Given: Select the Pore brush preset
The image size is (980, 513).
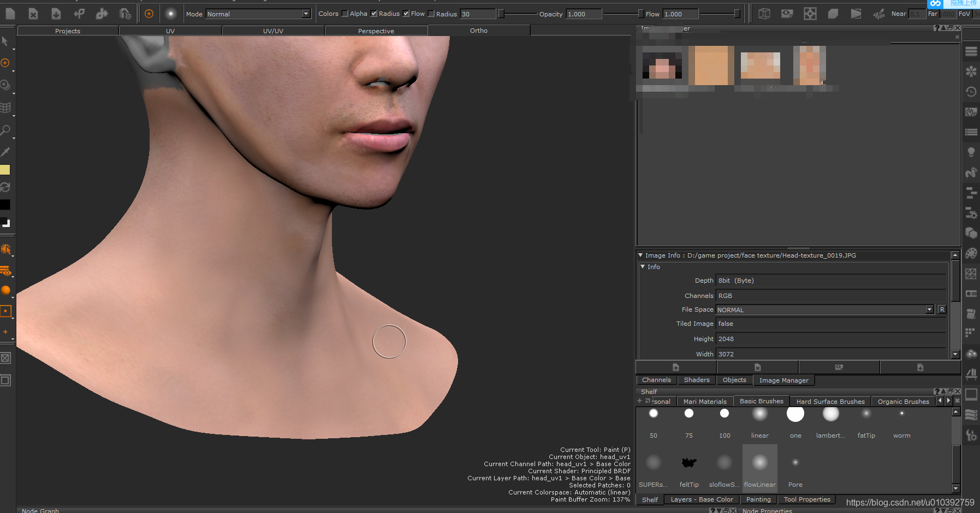Looking at the screenshot, I should point(795,467).
